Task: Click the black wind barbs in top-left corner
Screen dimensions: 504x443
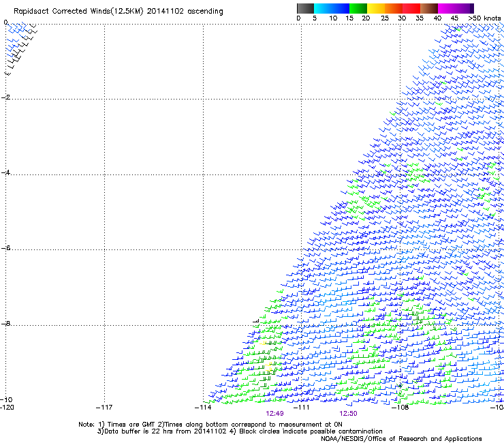Action: point(21,50)
